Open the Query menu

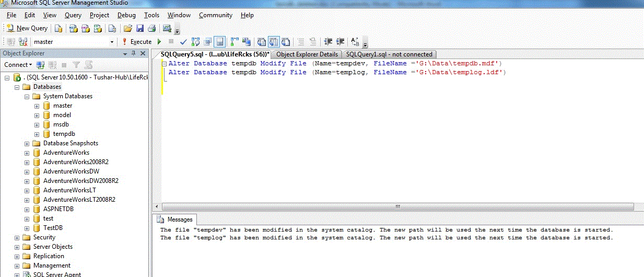tap(73, 15)
